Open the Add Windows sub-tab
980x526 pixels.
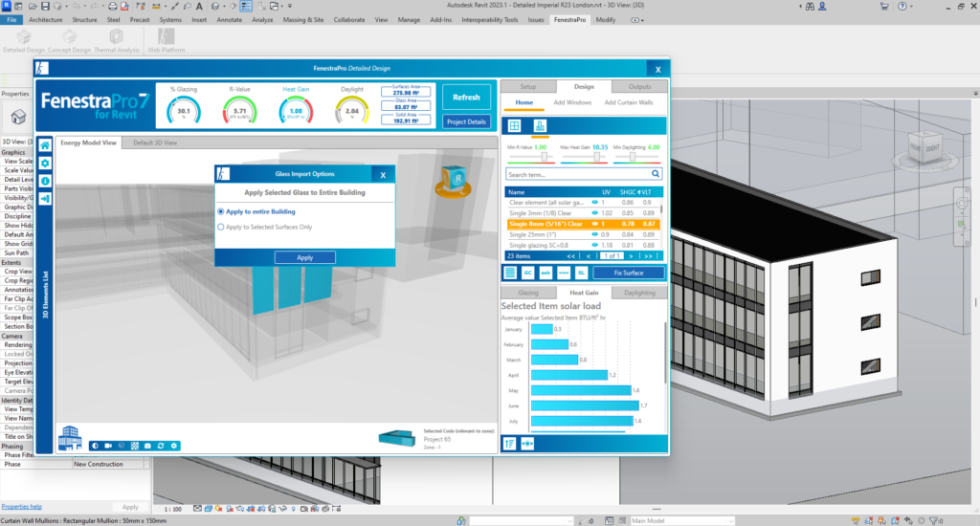572,102
